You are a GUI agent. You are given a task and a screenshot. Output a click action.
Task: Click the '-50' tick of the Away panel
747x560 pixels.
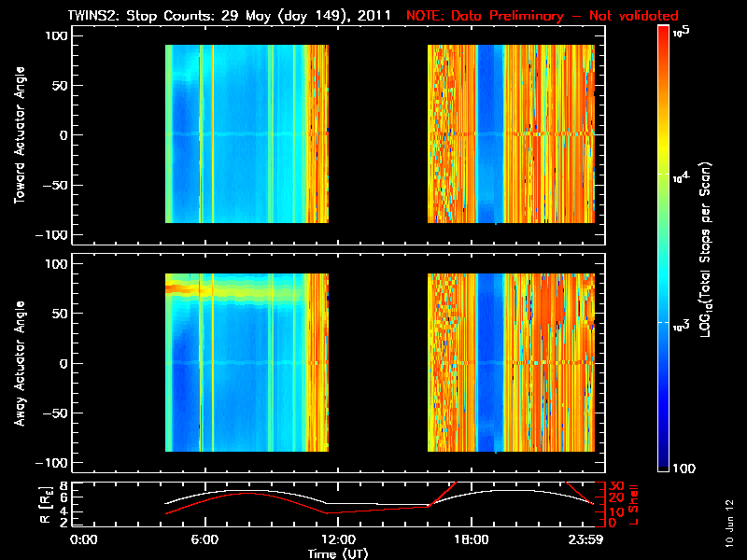pyautogui.click(x=56, y=413)
